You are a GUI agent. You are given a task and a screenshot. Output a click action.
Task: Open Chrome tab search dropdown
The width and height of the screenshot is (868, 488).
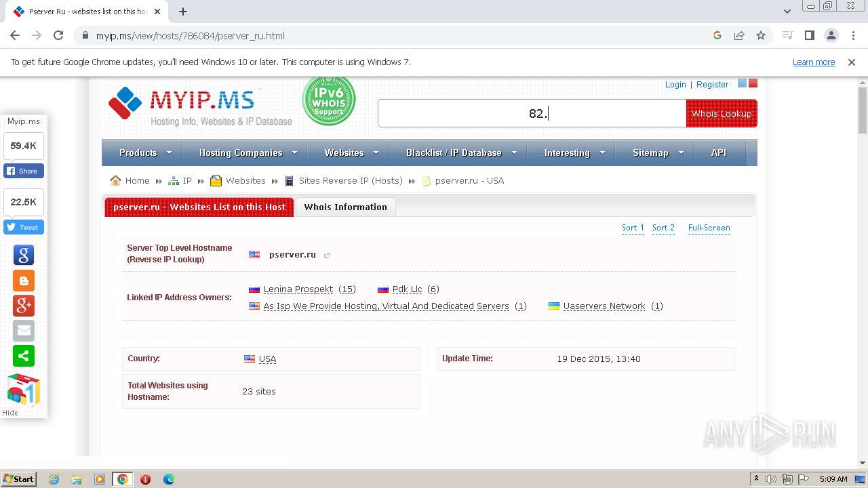click(787, 12)
